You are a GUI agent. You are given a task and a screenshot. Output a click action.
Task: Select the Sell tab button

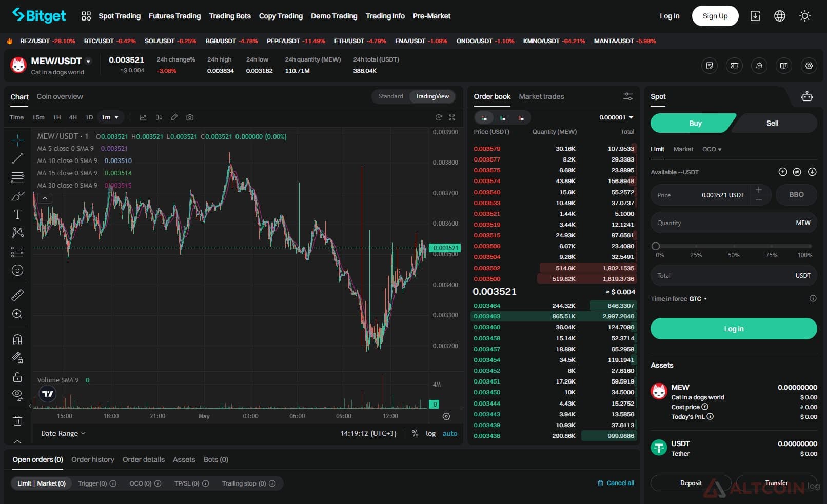[x=772, y=123]
